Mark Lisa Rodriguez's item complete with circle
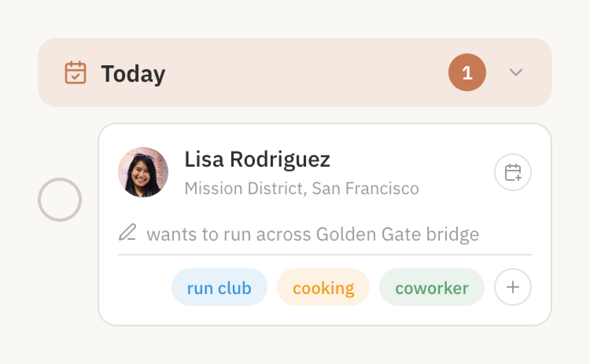Viewport: 590px width, 364px height. 60,200
